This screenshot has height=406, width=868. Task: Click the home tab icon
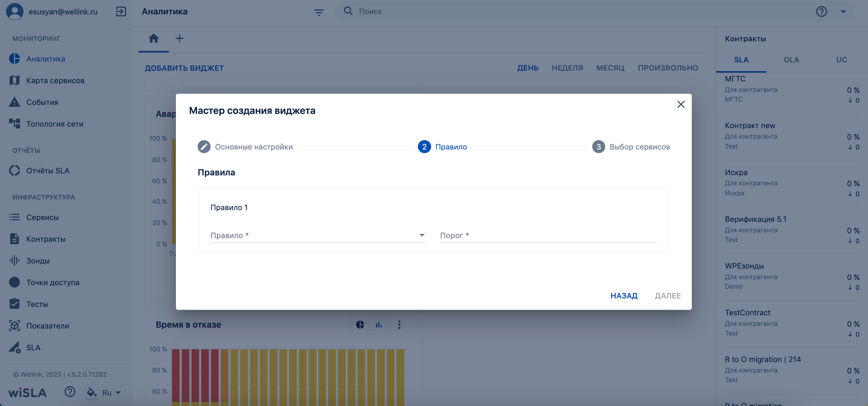click(x=154, y=38)
